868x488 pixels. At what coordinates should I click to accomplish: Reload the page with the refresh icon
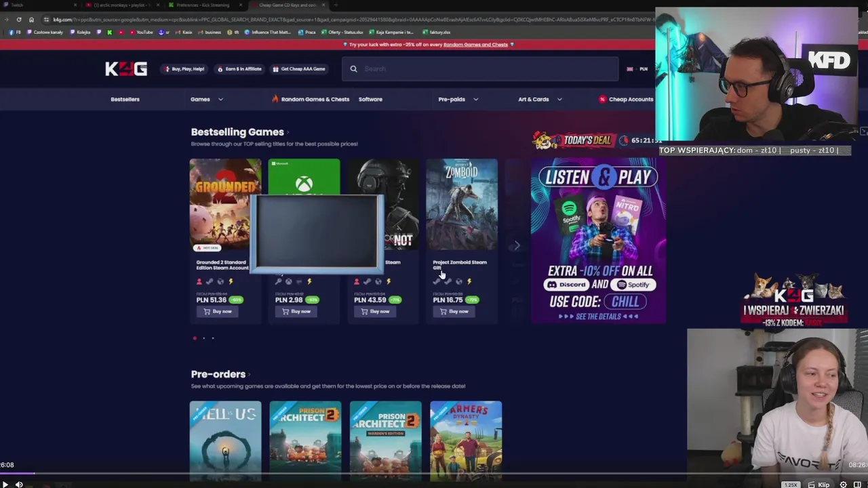point(19,20)
